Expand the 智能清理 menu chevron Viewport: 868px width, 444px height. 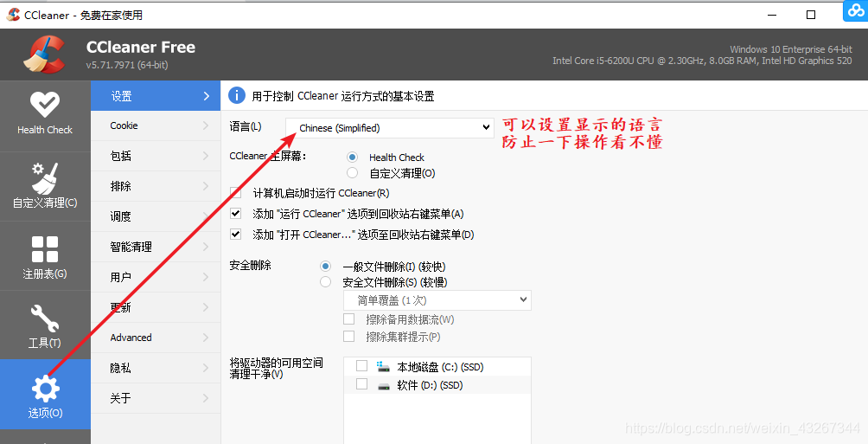(x=207, y=247)
